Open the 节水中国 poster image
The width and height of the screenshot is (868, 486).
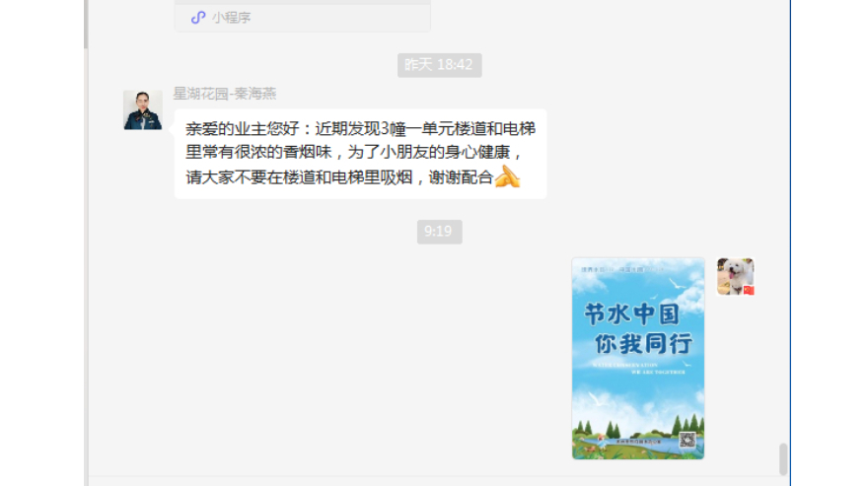(638, 358)
